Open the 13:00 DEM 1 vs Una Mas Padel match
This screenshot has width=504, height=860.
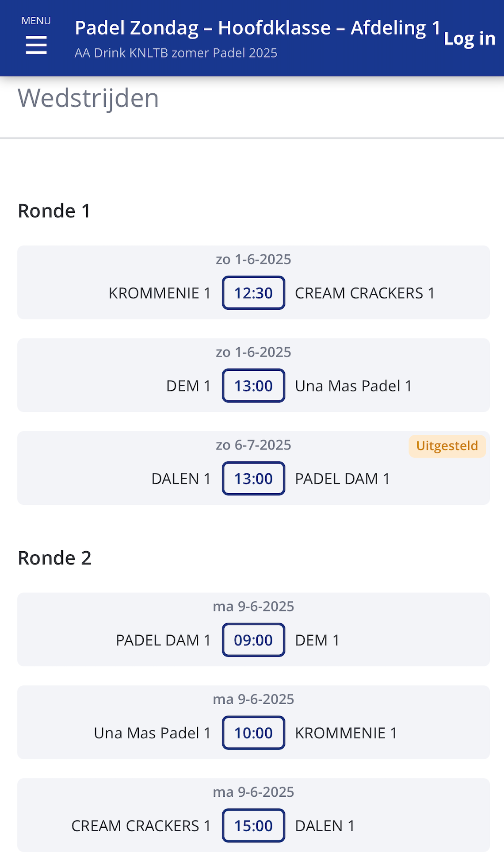pos(253,386)
